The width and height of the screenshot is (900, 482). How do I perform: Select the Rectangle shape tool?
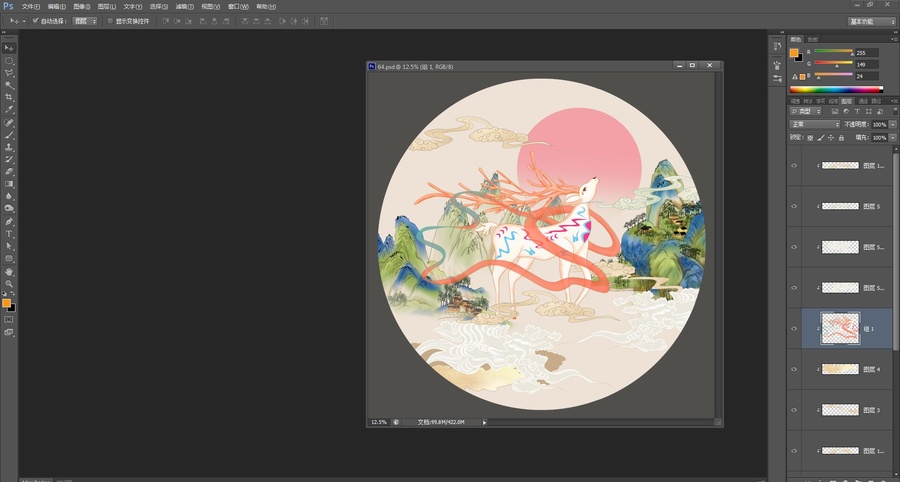pyautogui.click(x=9, y=259)
